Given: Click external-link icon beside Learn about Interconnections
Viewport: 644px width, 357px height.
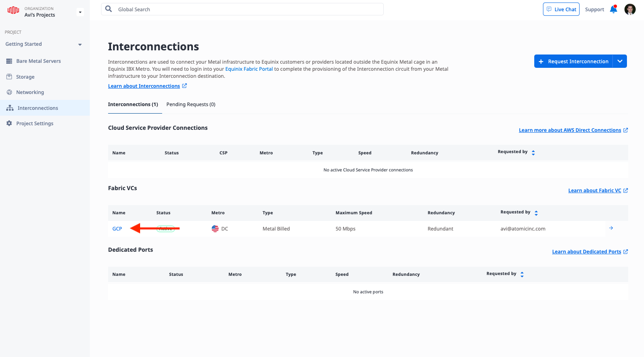Looking at the screenshot, I should coord(185,86).
